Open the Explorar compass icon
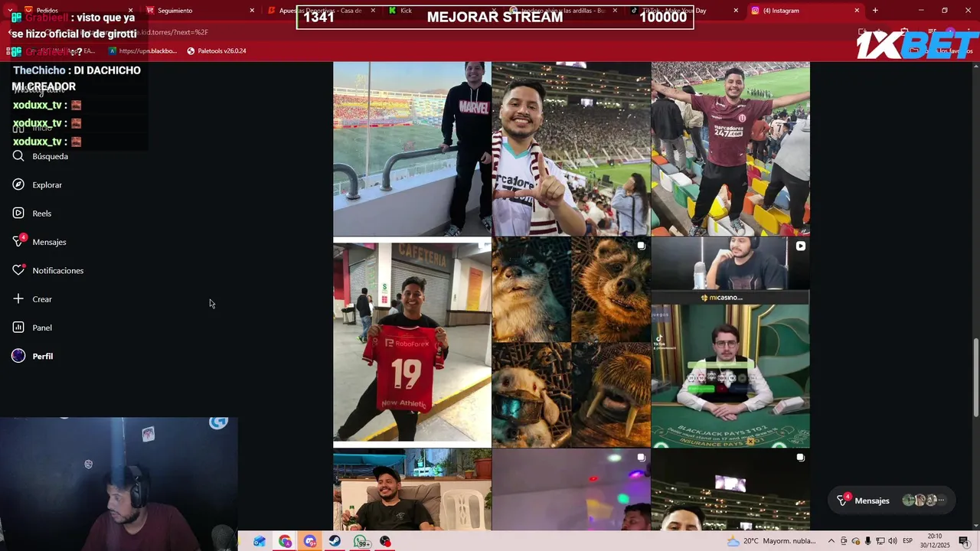The height and width of the screenshot is (551, 980). (x=18, y=184)
